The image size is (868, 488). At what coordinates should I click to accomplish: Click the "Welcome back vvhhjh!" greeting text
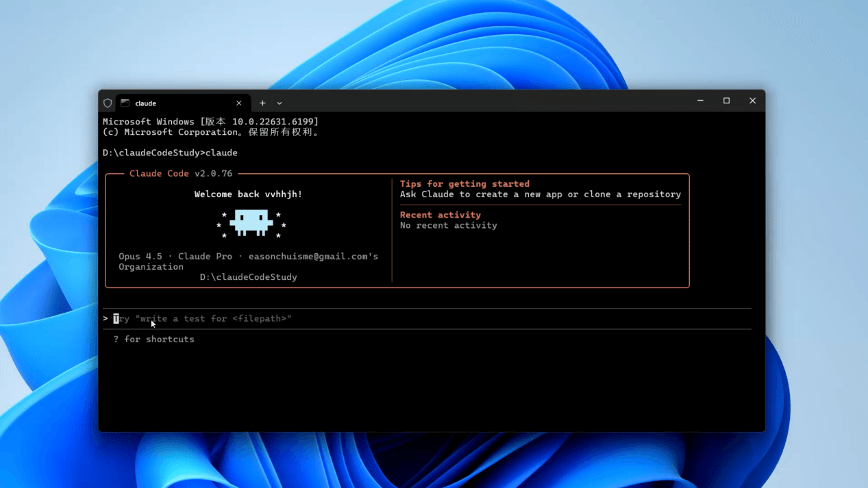(248, 194)
